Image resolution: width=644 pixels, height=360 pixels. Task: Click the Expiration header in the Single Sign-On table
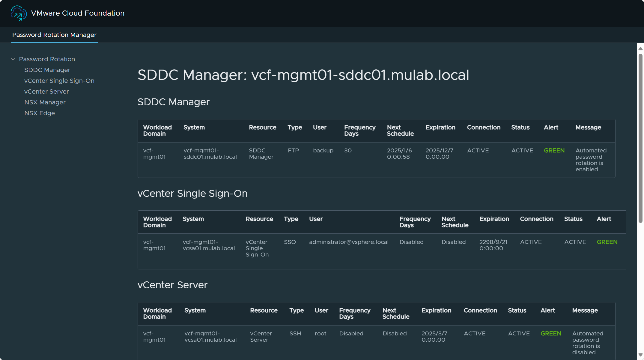pos(494,219)
